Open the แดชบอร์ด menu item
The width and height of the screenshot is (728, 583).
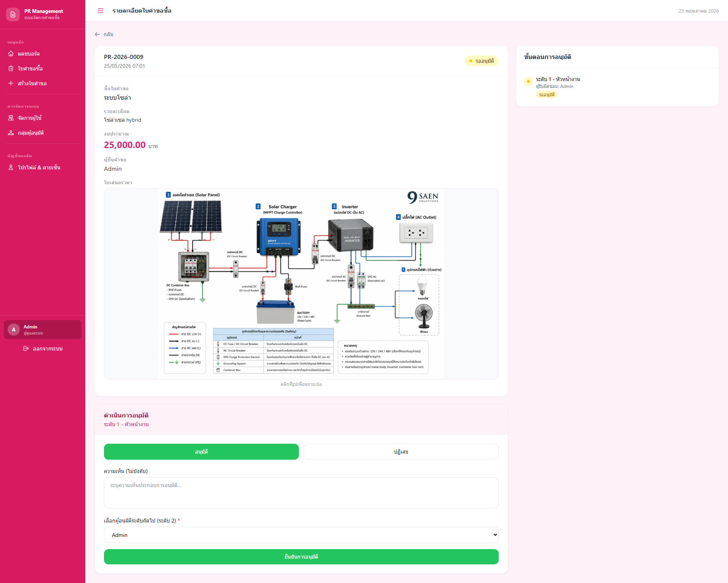tap(43, 54)
